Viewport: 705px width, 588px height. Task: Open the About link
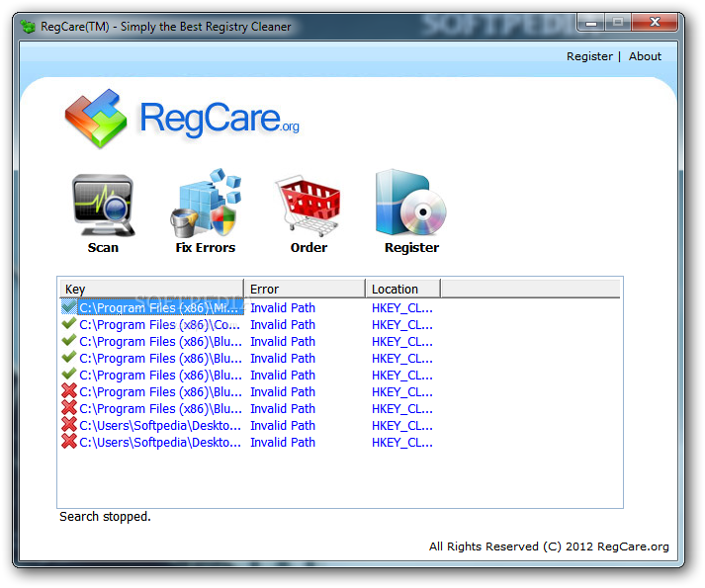point(645,56)
